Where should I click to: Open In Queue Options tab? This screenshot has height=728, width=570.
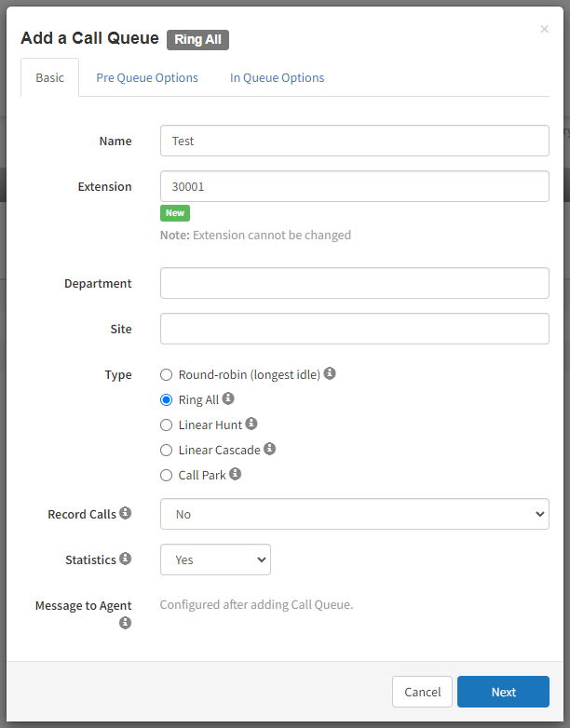[278, 77]
